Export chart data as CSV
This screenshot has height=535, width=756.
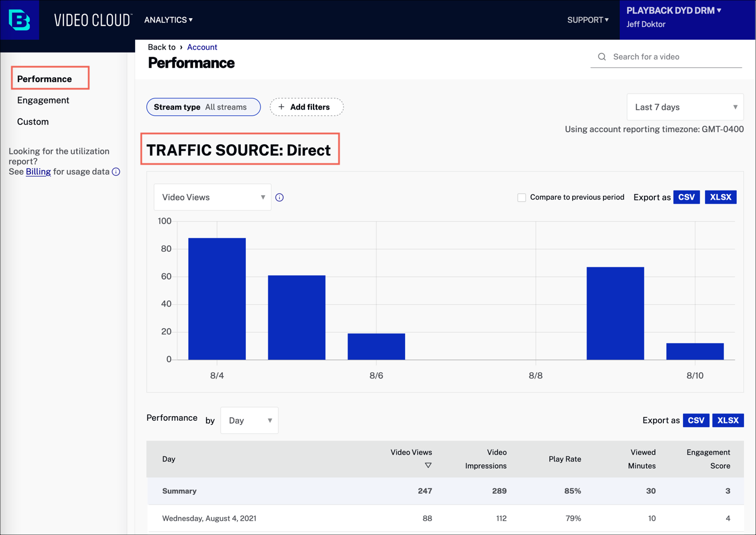point(687,197)
